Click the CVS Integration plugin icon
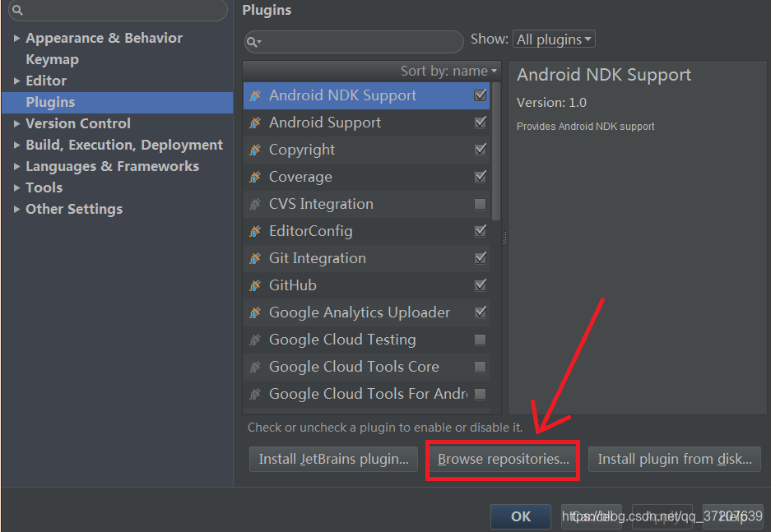771x532 pixels. pyautogui.click(x=255, y=204)
